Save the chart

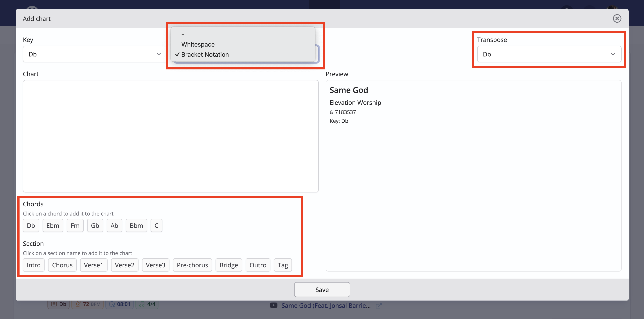pyautogui.click(x=322, y=290)
